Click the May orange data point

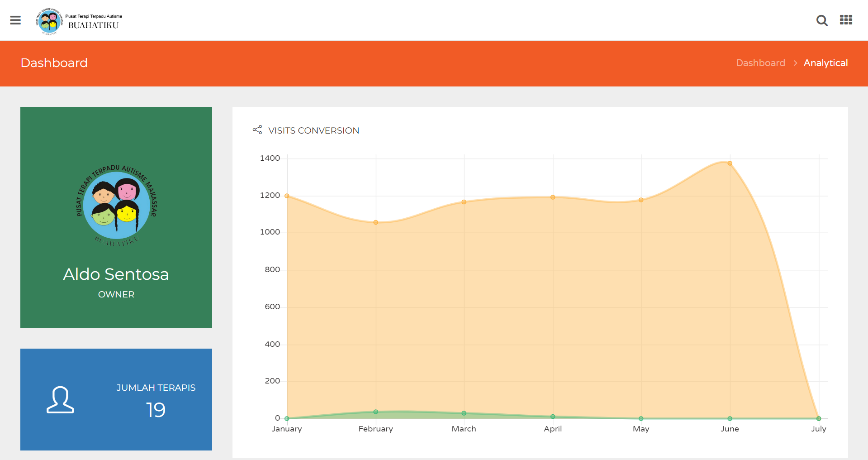click(x=641, y=200)
